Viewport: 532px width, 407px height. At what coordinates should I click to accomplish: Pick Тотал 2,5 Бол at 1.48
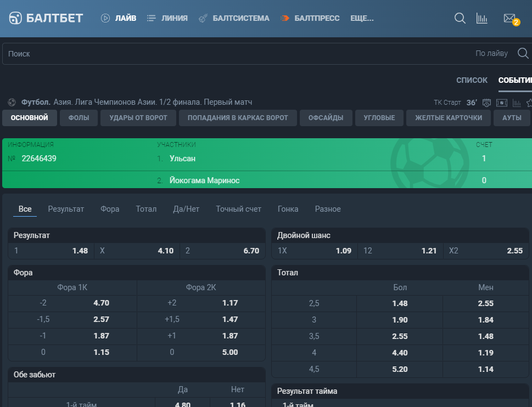pos(400,304)
